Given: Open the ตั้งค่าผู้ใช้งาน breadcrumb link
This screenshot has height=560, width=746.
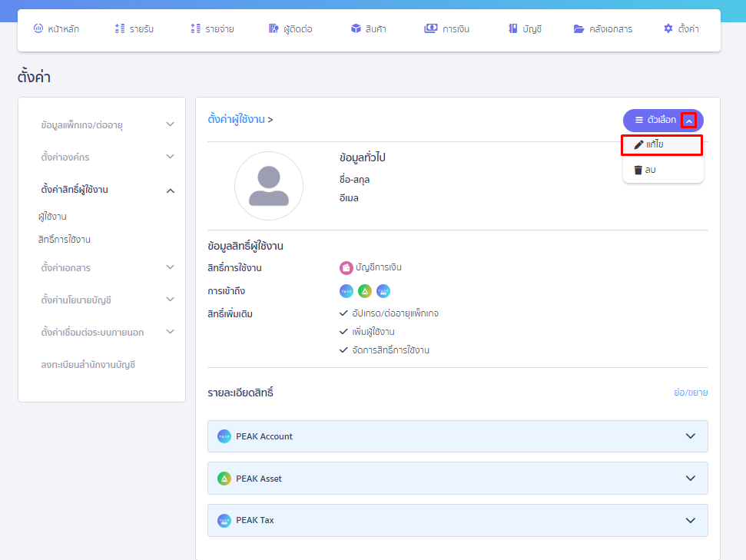Looking at the screenshot, I should (x=236, y=119).
